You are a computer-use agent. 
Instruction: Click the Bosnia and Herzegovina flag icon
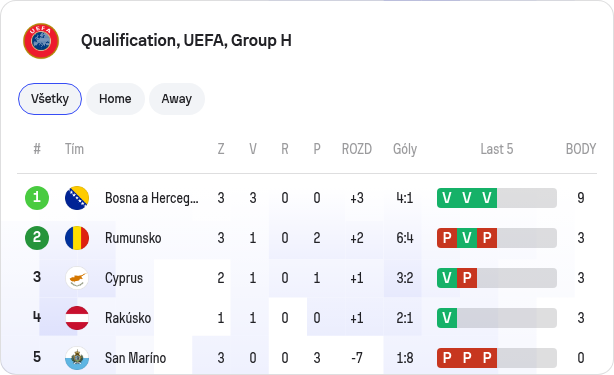(77, 198)
